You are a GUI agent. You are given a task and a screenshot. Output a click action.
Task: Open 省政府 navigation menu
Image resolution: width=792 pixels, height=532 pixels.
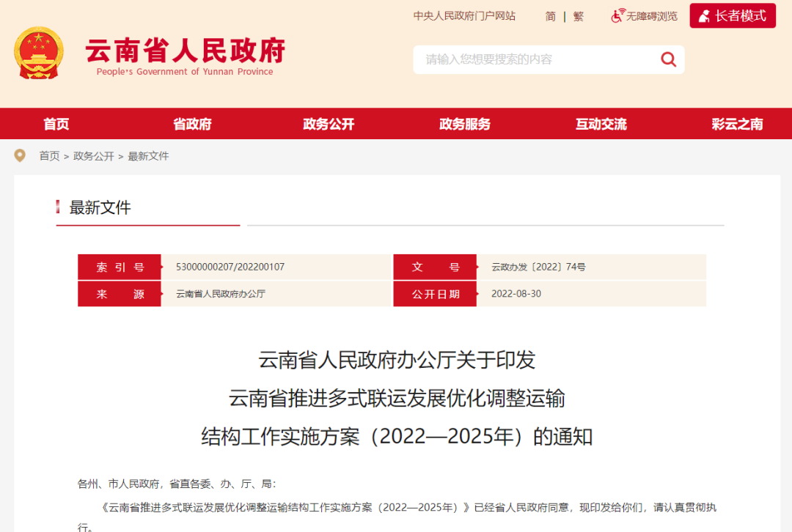pyautogui.click(x=192, y=124)
